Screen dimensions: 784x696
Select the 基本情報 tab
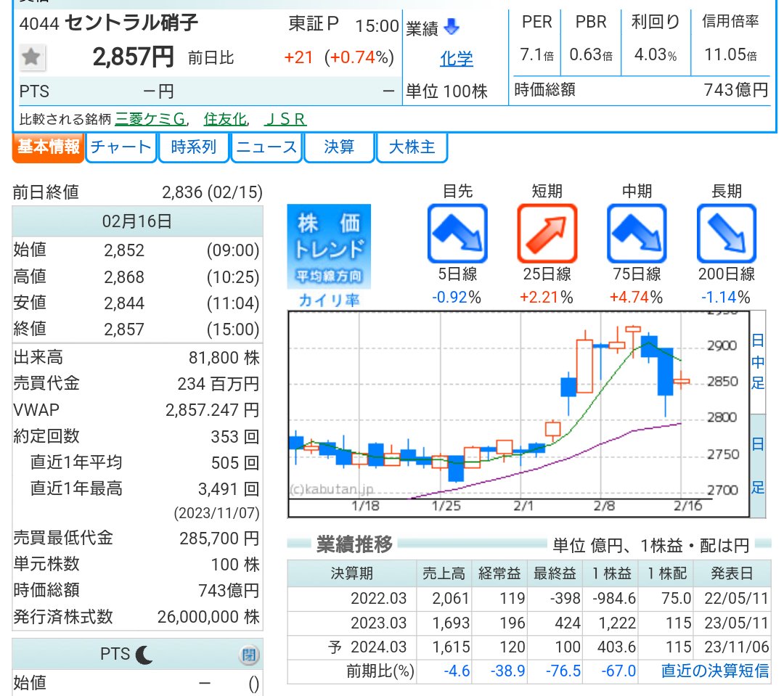pos(48,148)
